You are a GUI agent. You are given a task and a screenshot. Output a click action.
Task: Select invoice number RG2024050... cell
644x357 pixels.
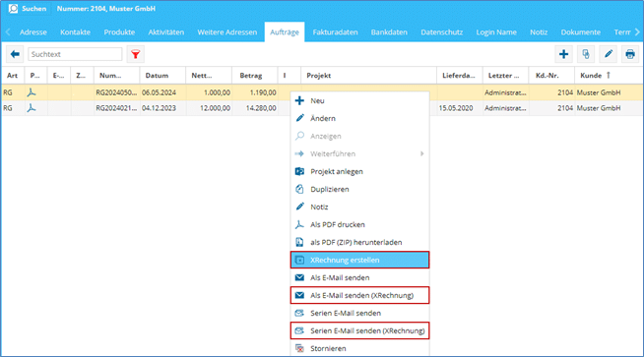(116, 92)
